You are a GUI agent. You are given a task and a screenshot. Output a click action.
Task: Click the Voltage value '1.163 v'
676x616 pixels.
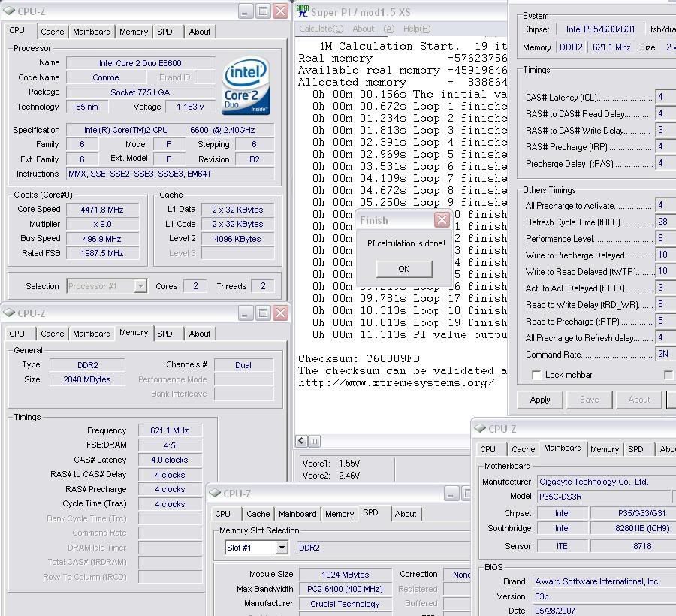(x=190, y=107)
